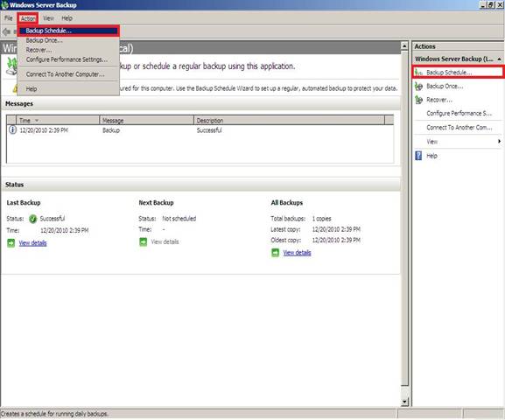Select Recover... in Action dropdown menu
The image size is (505, 420).
68,50
